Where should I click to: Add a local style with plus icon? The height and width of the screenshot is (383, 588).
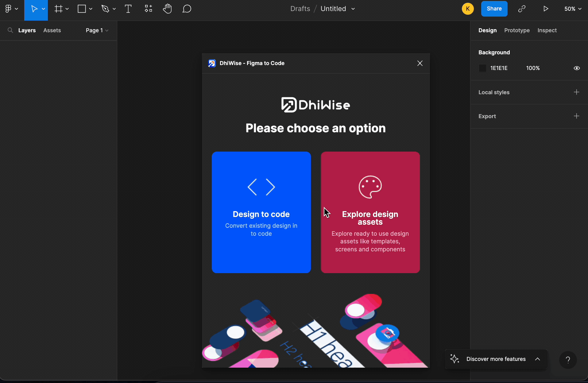[576, 92]
